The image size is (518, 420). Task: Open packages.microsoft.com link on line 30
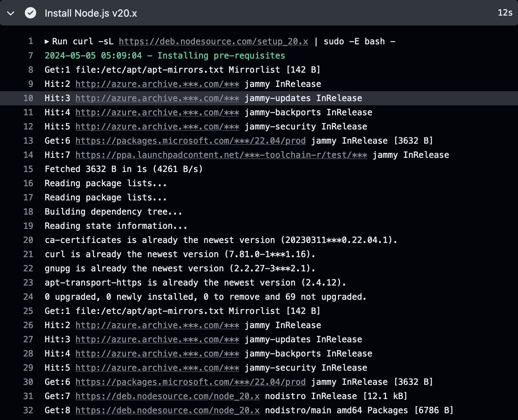[190, 382]
